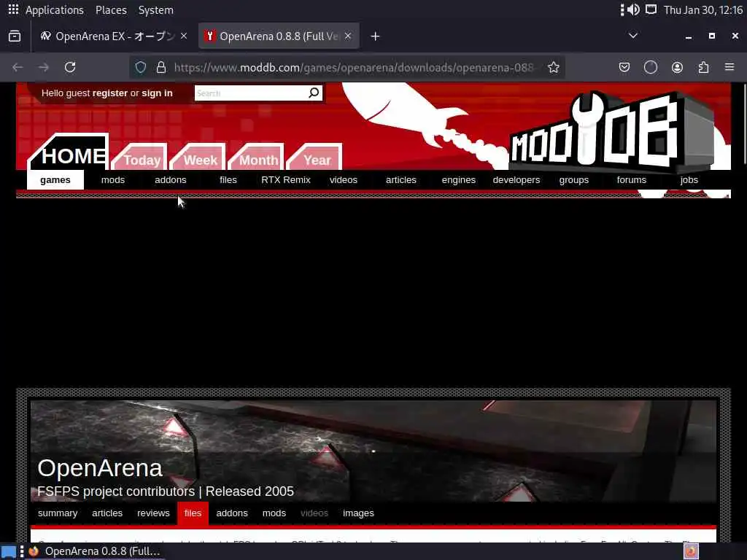
Task: Click the Firefox account profile icon
Action: tap(677, 67)
